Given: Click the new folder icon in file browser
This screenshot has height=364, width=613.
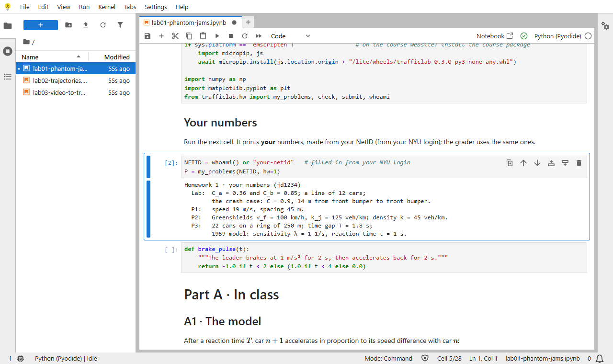Looking at the screenshot, I should point(68,25).
